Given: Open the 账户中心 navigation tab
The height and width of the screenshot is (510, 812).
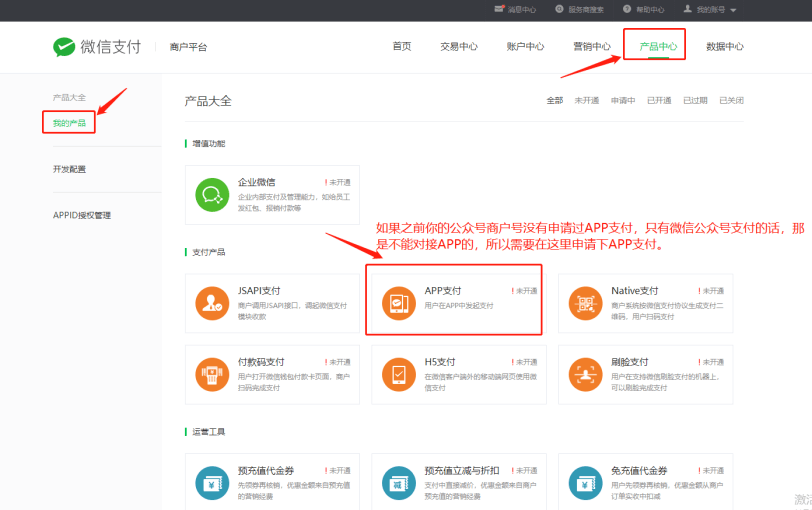Looking at the screenshot, I should (525, 46).
